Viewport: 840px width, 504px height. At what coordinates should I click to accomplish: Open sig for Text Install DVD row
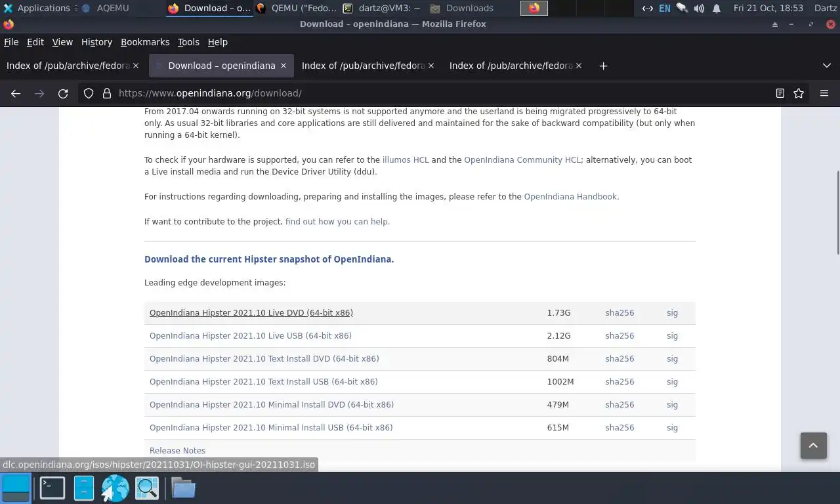point(672,359)
